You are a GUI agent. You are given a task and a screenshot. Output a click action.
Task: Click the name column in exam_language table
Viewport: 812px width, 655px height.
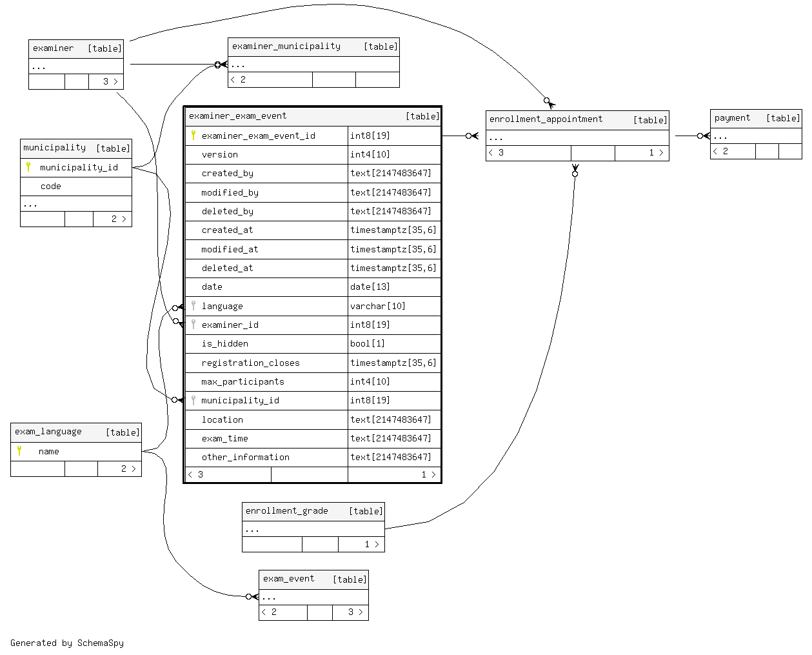coord(48,452)
